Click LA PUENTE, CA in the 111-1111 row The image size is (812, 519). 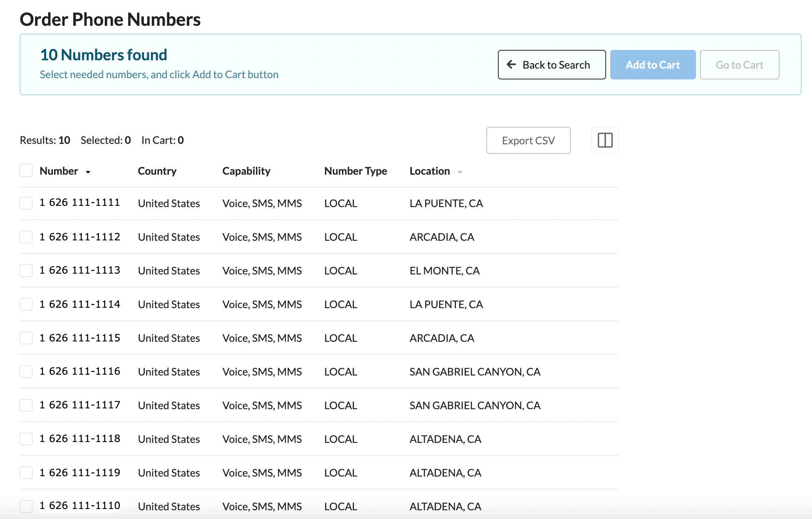446,203
